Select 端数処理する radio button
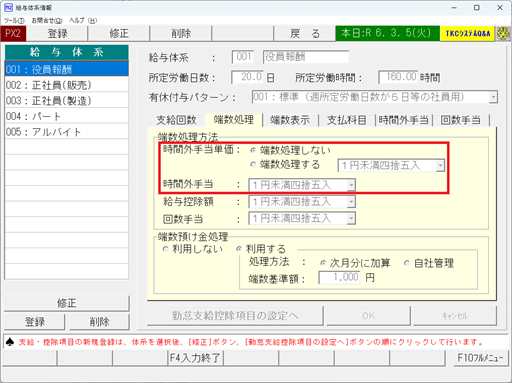 [253, 164]
